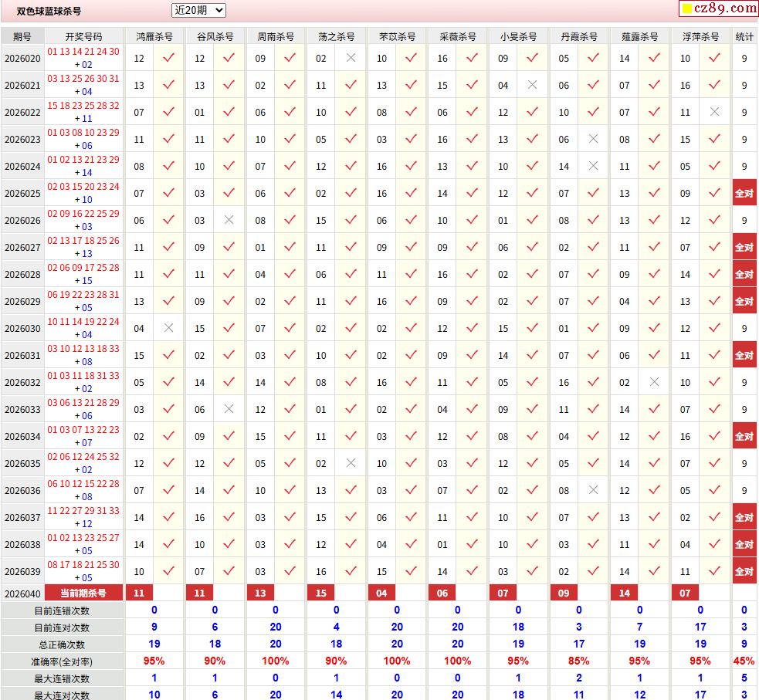Click the cross mark for 小旻 in row 2026021
Viewport: 759px width, 700px height.
(532, 85)
